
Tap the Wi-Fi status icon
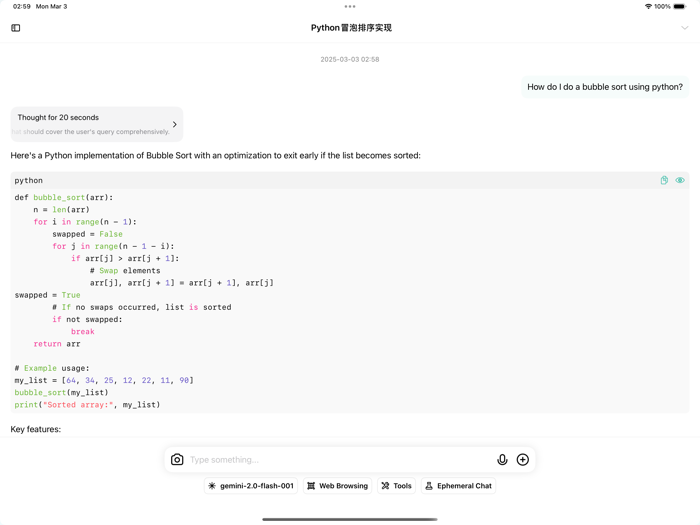648,7
